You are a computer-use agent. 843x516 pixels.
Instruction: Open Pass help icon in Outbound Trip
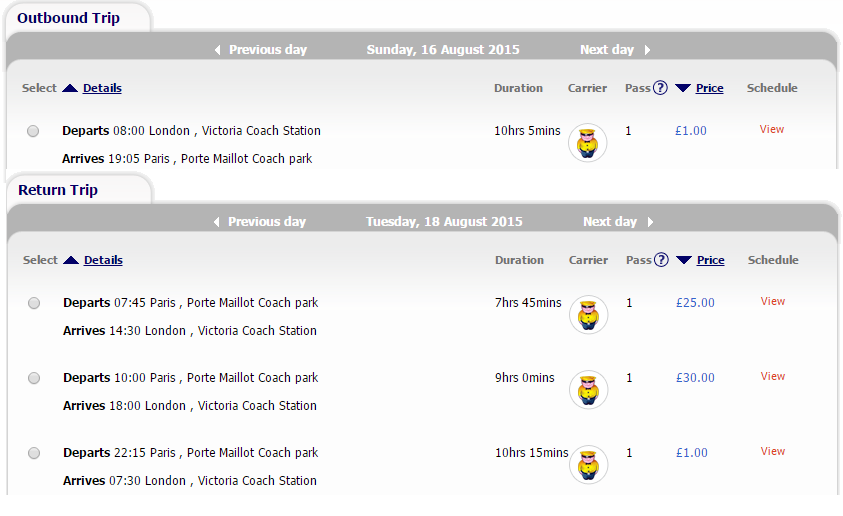pyautogui.click(x=660, y=88)
